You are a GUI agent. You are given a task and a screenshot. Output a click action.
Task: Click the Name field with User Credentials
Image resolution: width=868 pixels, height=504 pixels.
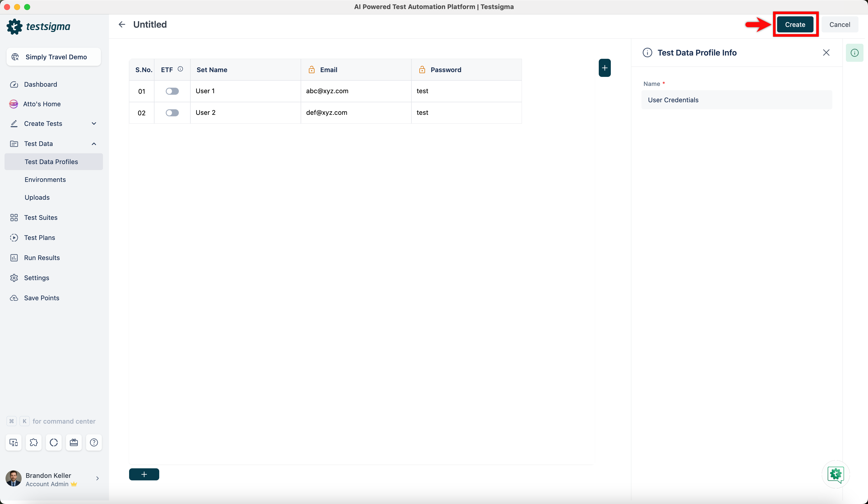[x=736, y=100]
